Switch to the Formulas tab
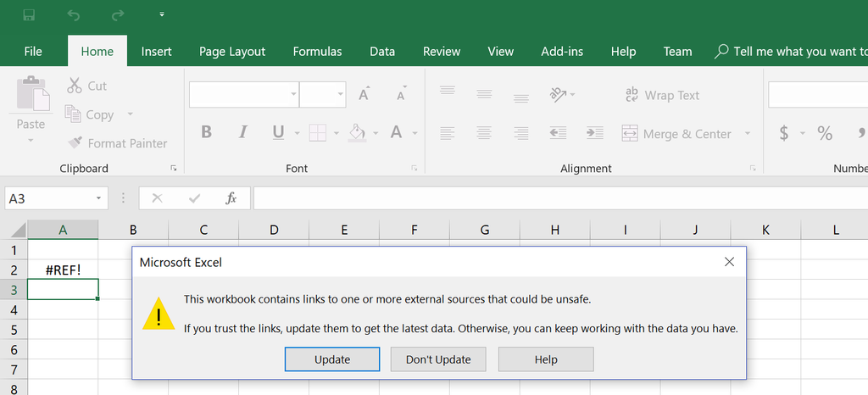The image size is (868, 395). [317, 52]
